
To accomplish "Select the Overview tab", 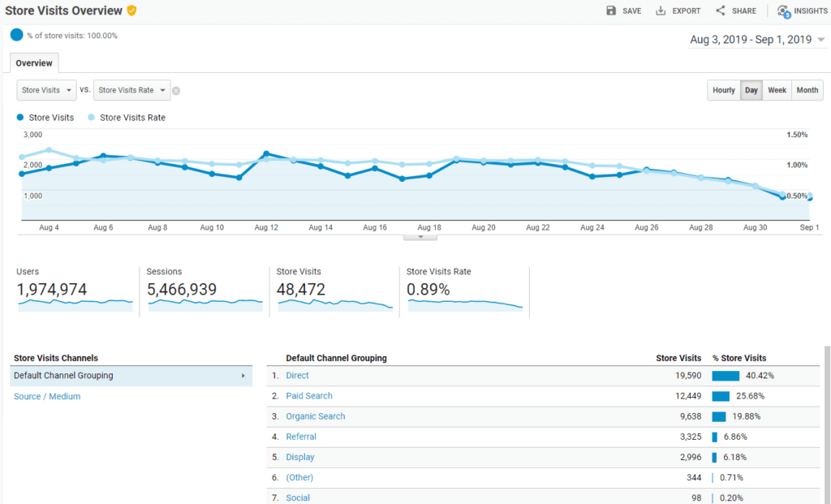I will (34, 63).
